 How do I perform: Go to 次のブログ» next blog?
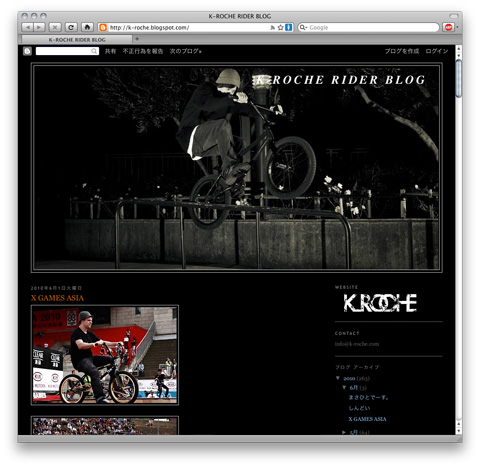click(x=185, y=51)
